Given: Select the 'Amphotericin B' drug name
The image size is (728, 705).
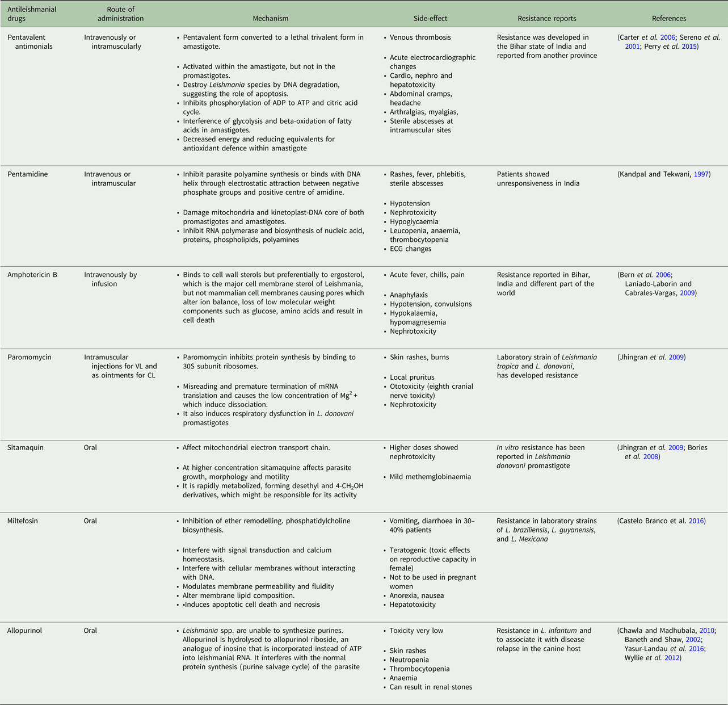Looking at the screenshot, I should pos(32,275).
